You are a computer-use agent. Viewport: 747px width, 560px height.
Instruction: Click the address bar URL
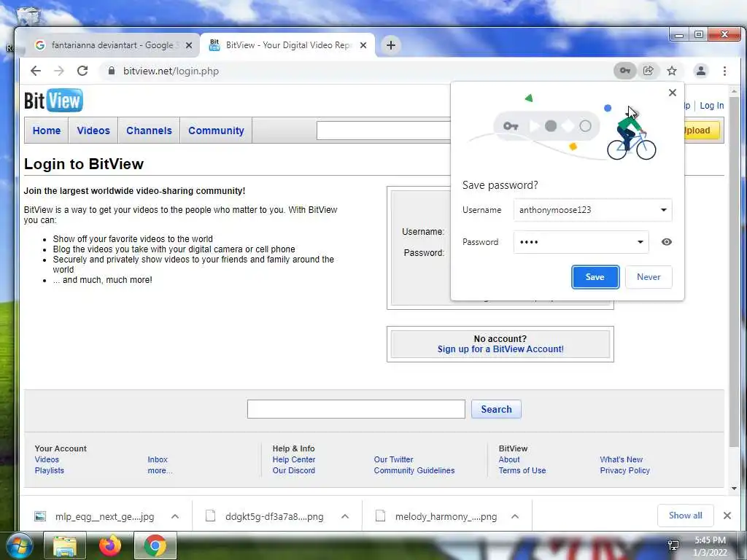click(x=171, y=71)
